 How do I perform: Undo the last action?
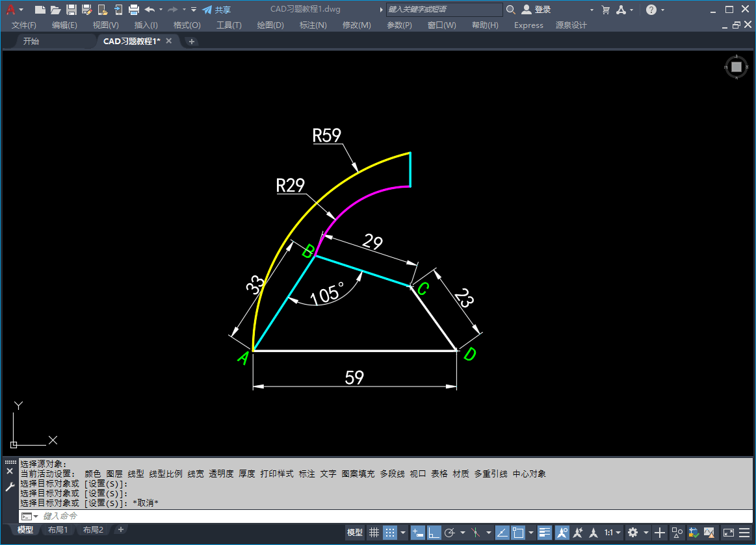(x=150, y=9)
